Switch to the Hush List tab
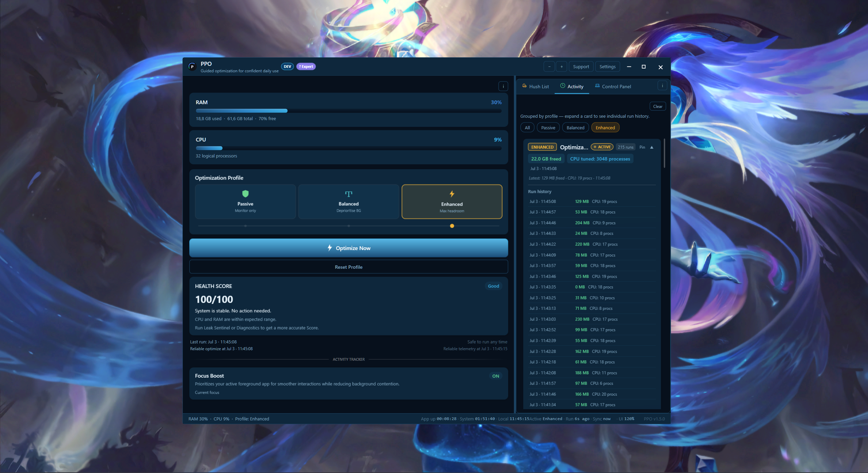Screen dimensions: 868x473 (536, 87)
